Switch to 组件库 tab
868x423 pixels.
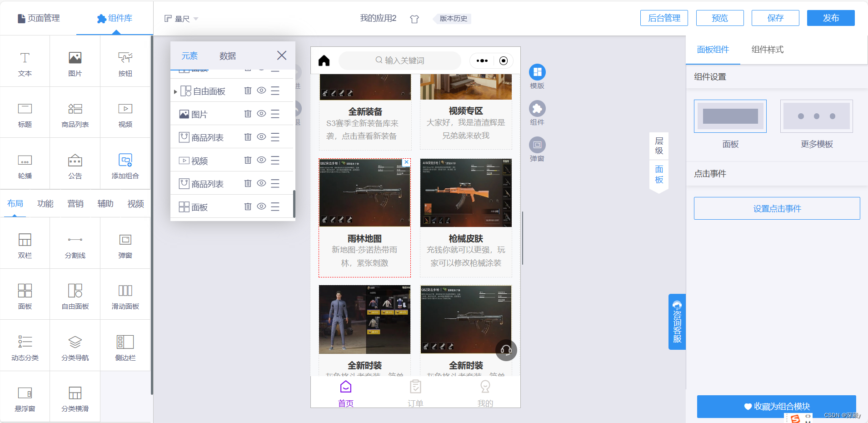(115, 18)
